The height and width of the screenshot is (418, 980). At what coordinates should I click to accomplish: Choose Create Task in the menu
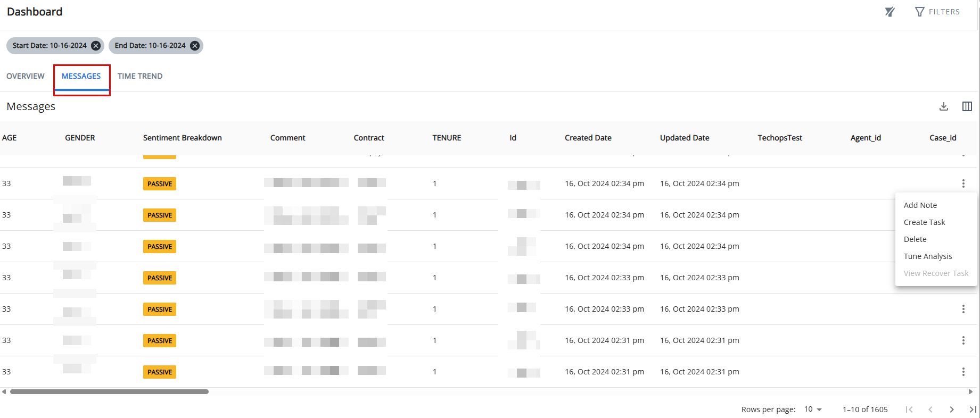pos(924,222)
